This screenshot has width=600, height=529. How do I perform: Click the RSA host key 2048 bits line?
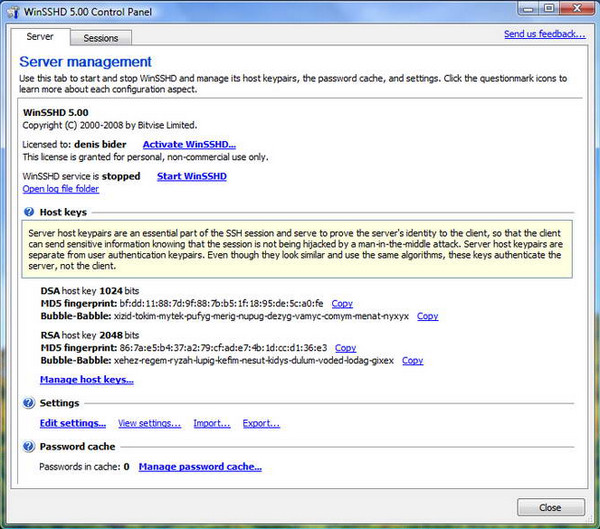coord(90,335)
